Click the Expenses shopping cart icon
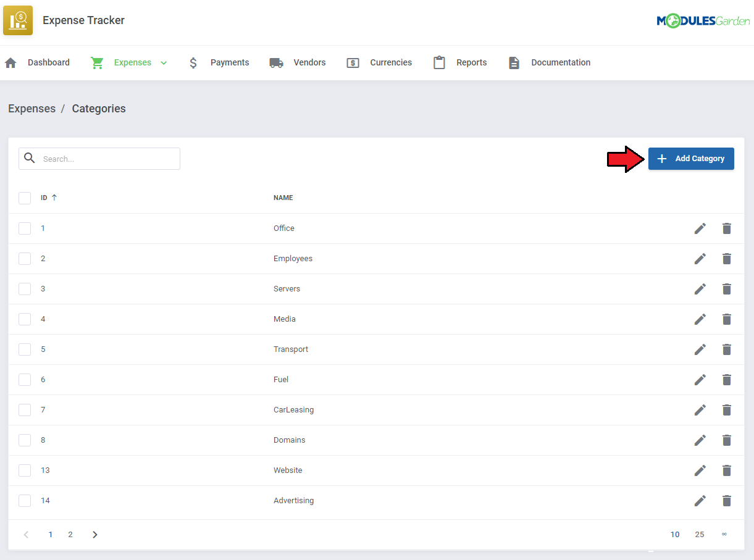This screenshot has height=560, width=754. (x=97, y=63)
